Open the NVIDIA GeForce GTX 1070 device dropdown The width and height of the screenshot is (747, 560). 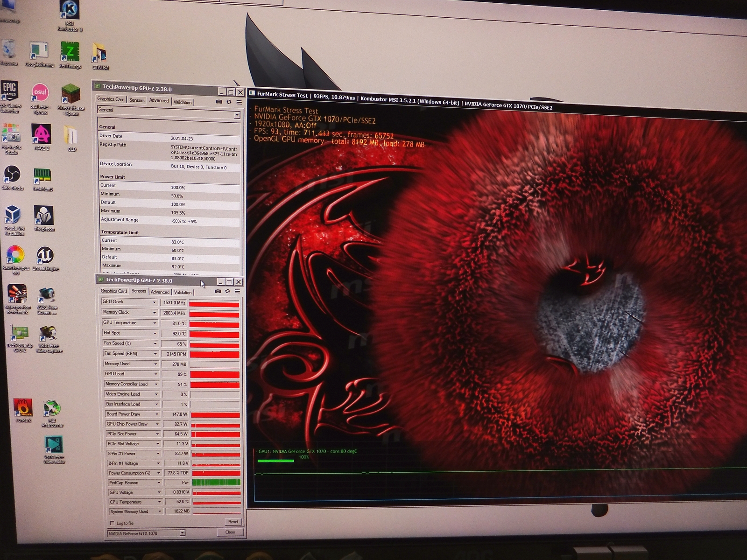click(x=183, y=533)
